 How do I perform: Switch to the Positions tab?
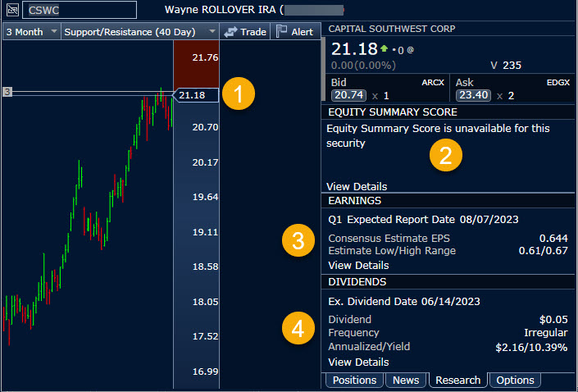point(354,380)
